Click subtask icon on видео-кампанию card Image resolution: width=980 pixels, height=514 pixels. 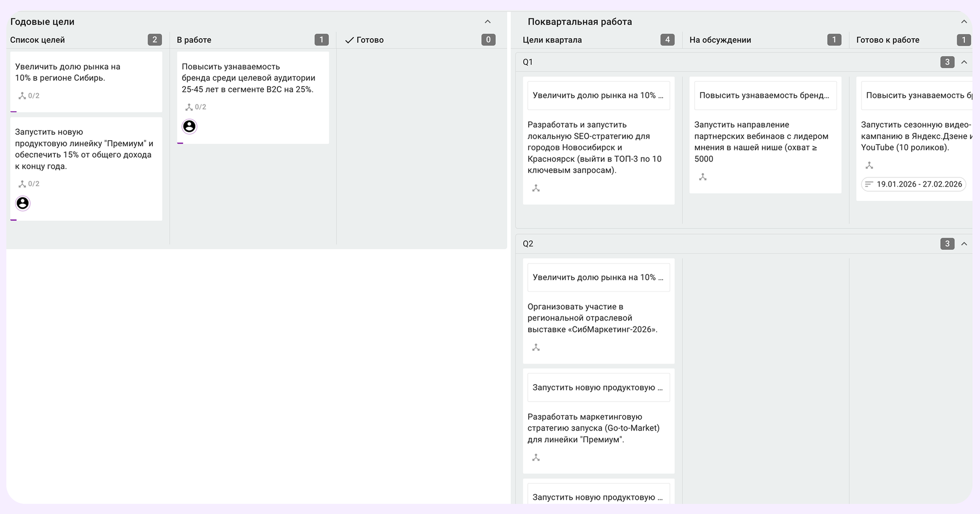coord(869,166)
